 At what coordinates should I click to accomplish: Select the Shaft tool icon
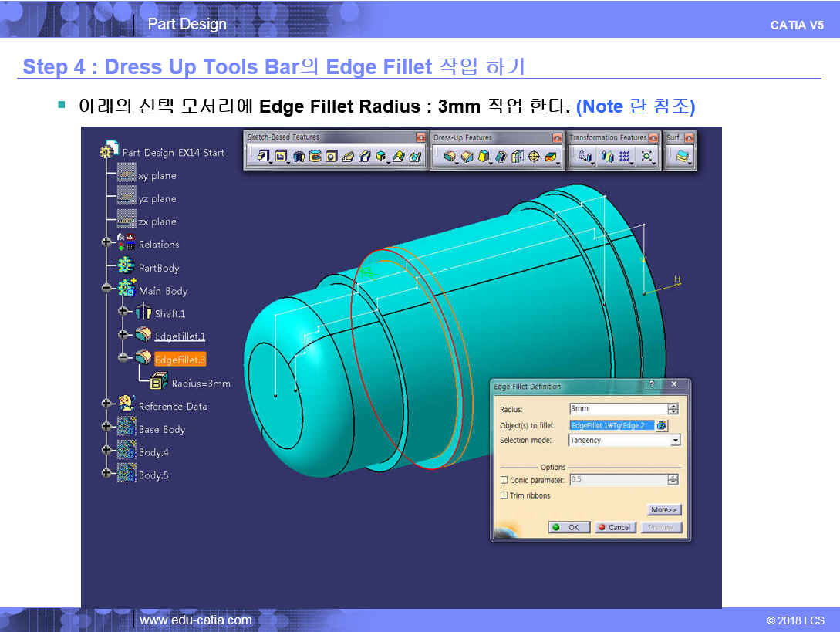[x=299, y=157]
